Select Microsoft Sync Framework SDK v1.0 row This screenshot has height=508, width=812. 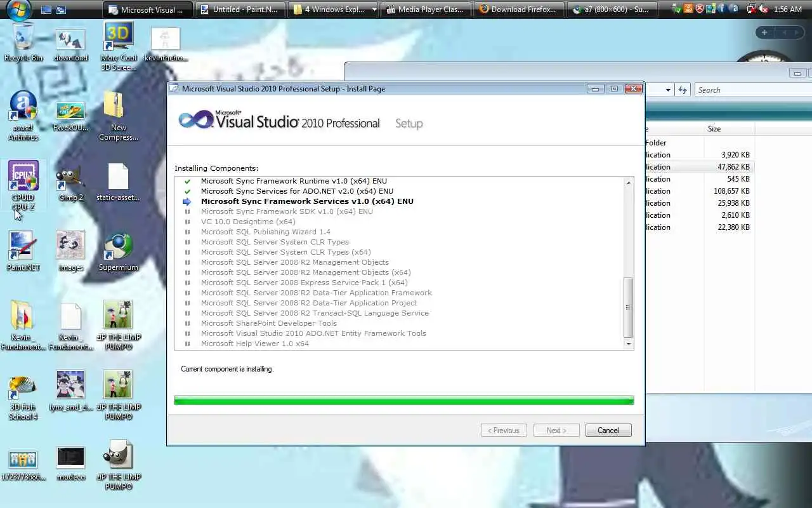(x=287, y=211)
